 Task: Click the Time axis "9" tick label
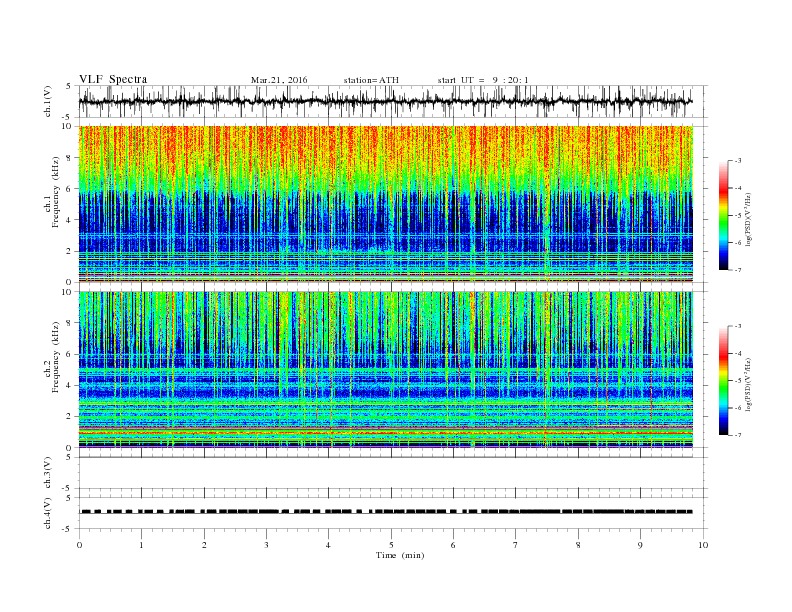(x=640, y=545)
